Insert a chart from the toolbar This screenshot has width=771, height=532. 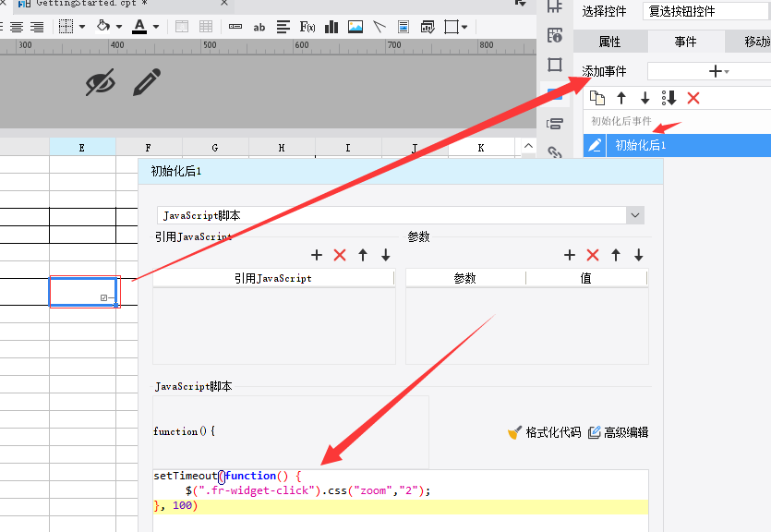[331, 27]
